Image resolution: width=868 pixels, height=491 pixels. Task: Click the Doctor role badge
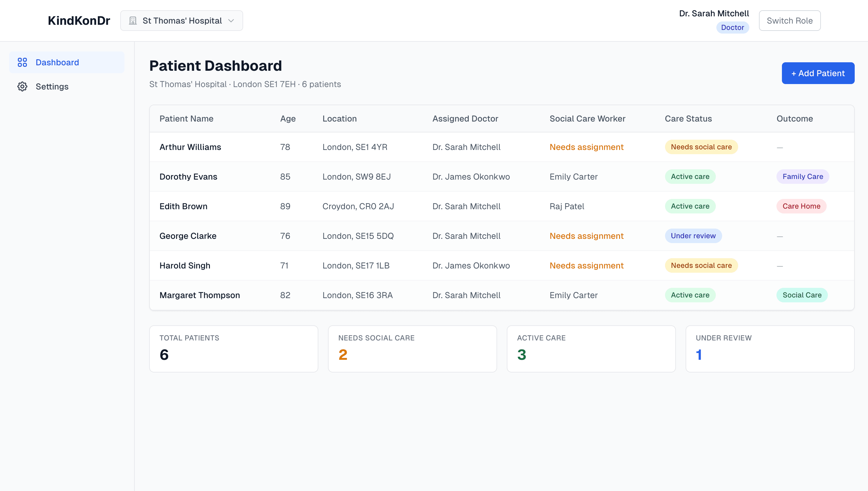tap(732, 28)
